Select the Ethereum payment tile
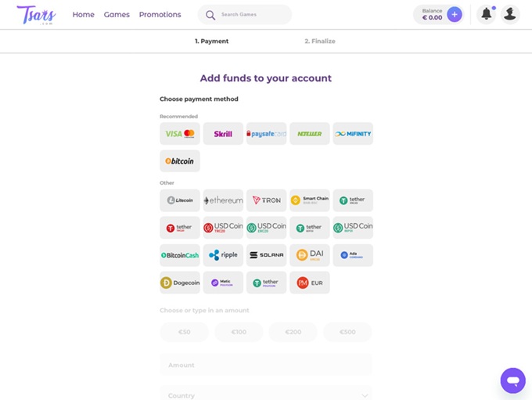This screenshot has height=400, width=532. click(223, 200)
